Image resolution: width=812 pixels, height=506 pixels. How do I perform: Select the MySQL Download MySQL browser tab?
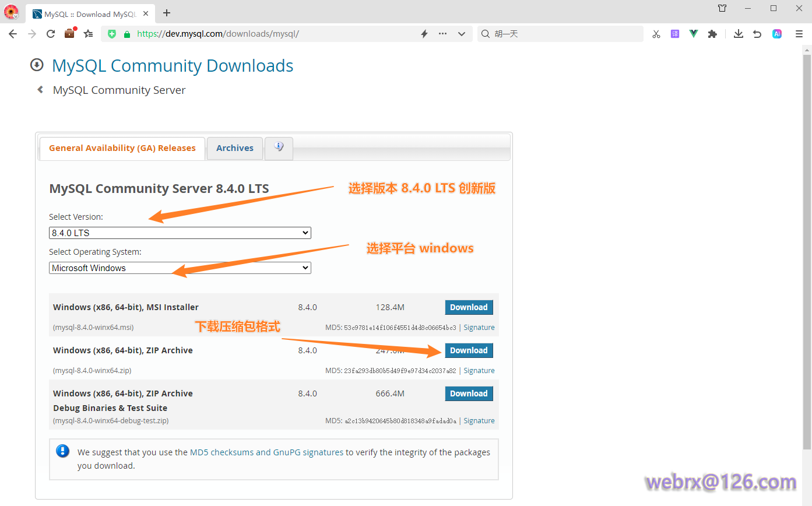[x=89, y=13]
